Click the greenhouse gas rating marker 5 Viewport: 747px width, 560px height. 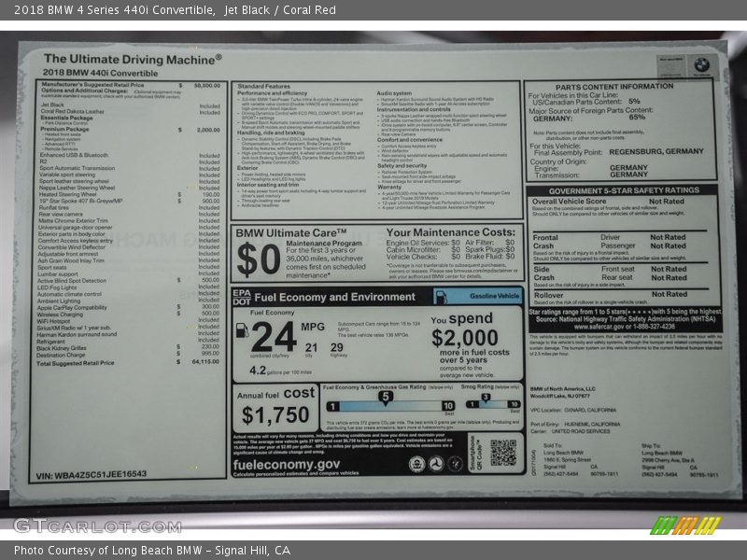[385, 397]
